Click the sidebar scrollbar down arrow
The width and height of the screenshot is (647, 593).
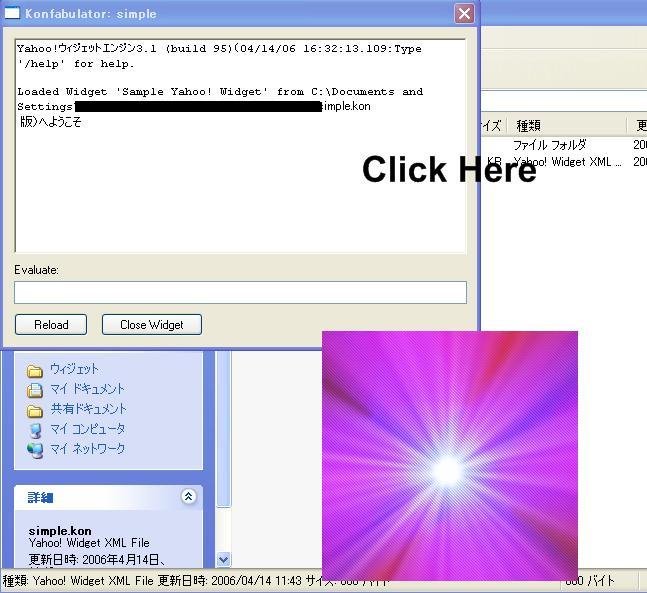(x=224, y=560)
